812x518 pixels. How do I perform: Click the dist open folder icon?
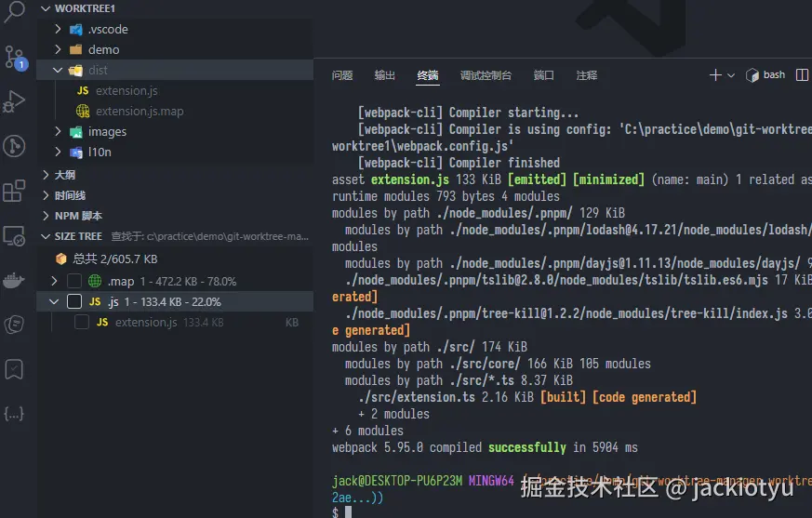76,70
